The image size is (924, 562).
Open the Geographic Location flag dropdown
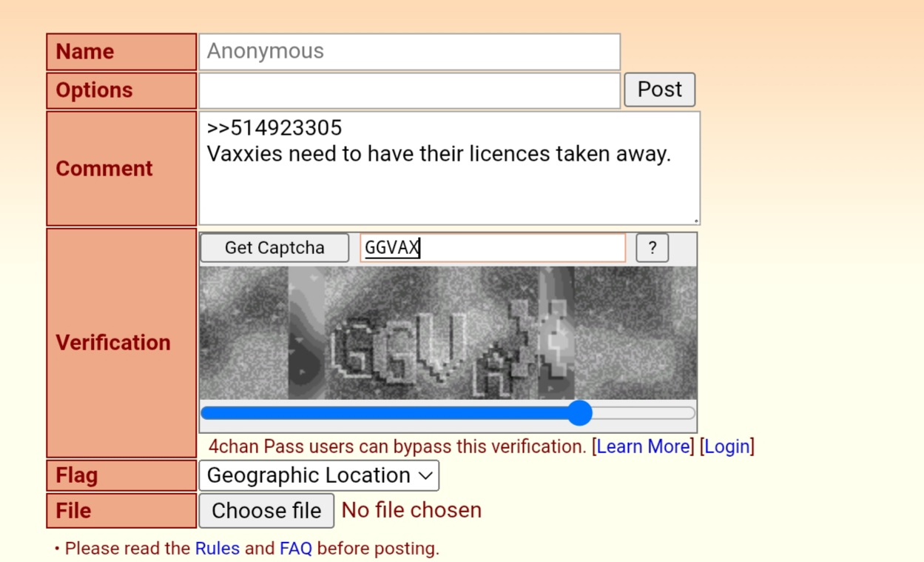(319, 475)
